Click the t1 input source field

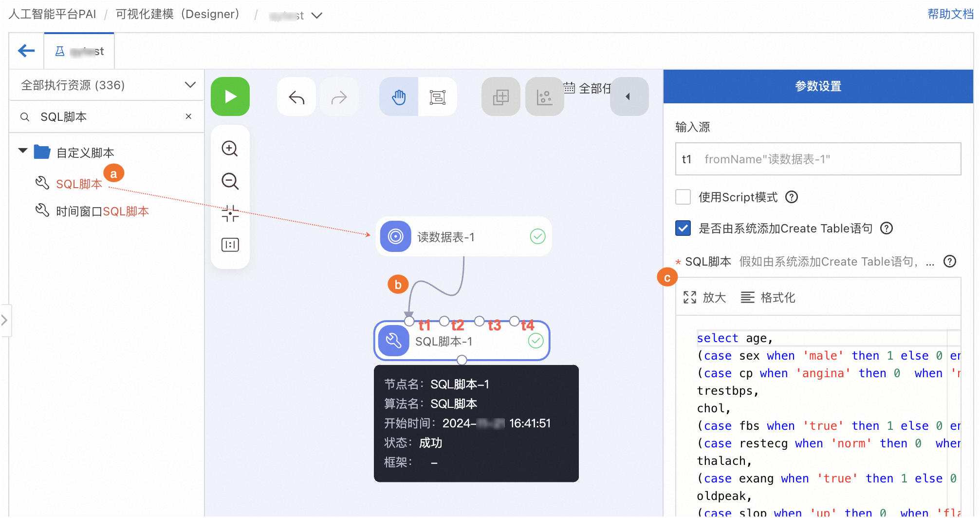point(818,159)
